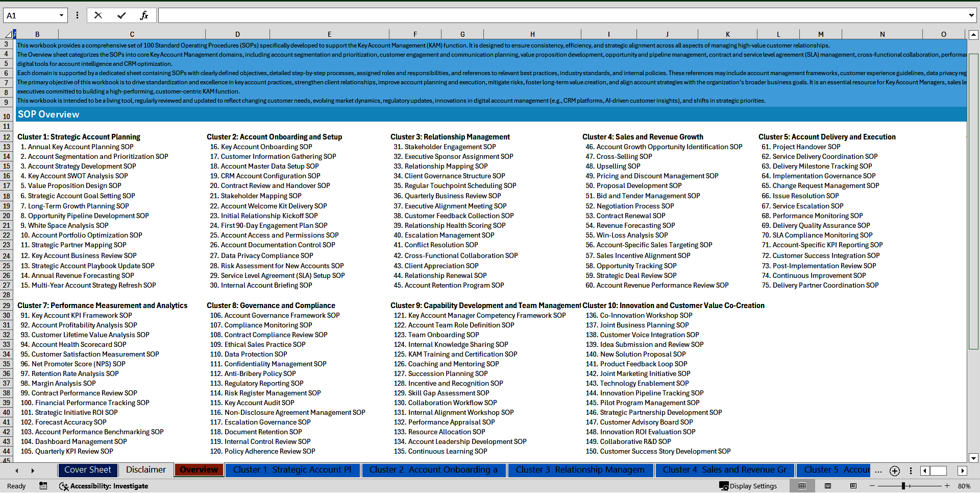Open the Name Box dropdown

pos(61,15)
